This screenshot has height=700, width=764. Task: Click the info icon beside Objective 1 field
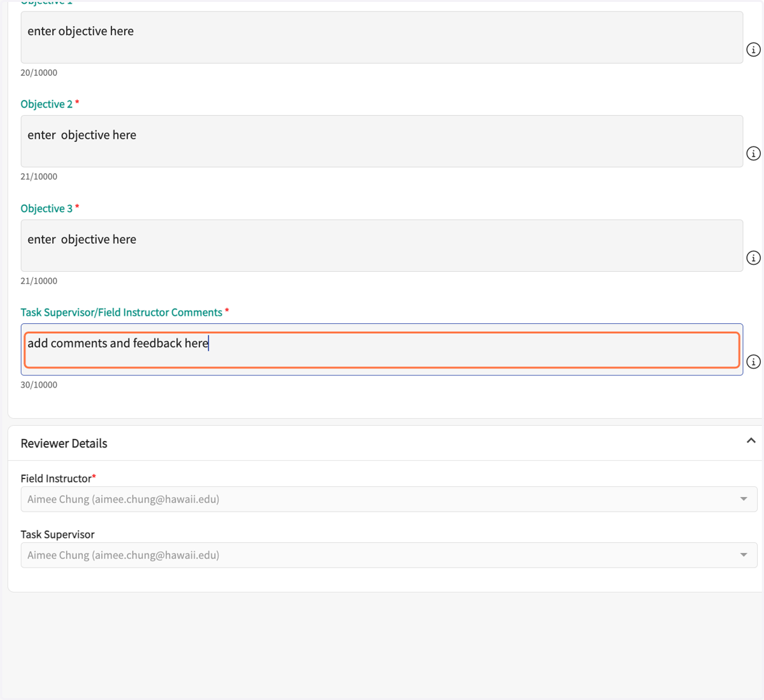tap(753, 50)
